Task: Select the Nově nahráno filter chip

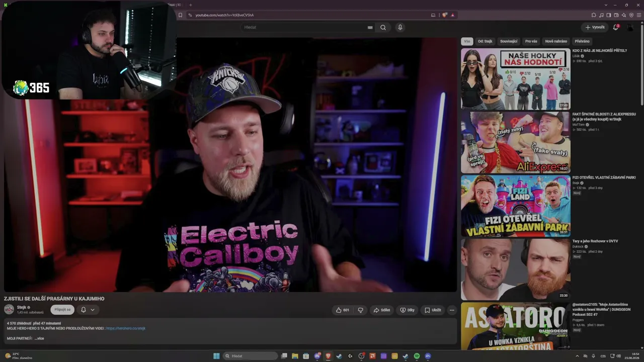Action: [x=556, y=41]
